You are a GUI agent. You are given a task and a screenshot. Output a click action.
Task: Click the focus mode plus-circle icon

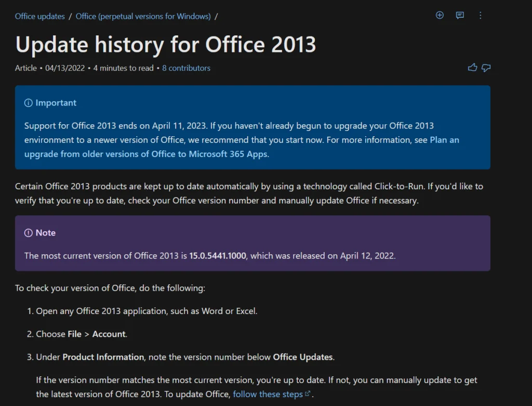coord(440,15)
